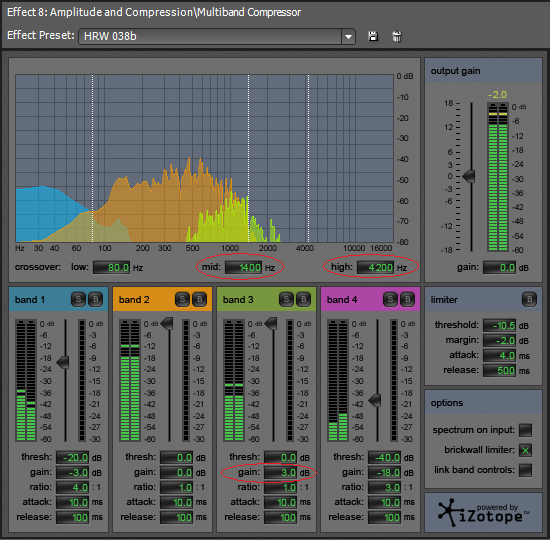
Task: Bypass band 3
Action: tap(303, 299)
